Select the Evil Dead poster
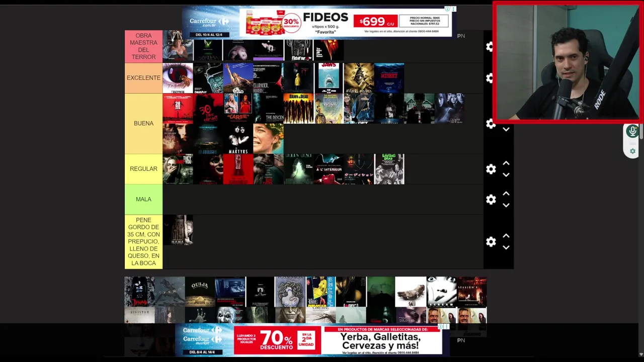644x362 pixels. point(238,78)
